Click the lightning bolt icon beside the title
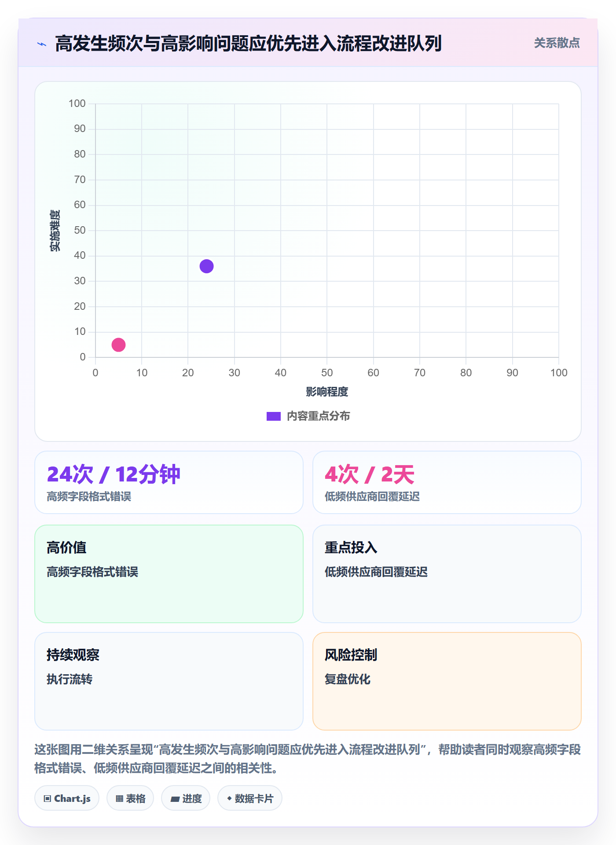The width and height of the screenshot is (616, 845). pyautogui.click(x=42, y=44)
